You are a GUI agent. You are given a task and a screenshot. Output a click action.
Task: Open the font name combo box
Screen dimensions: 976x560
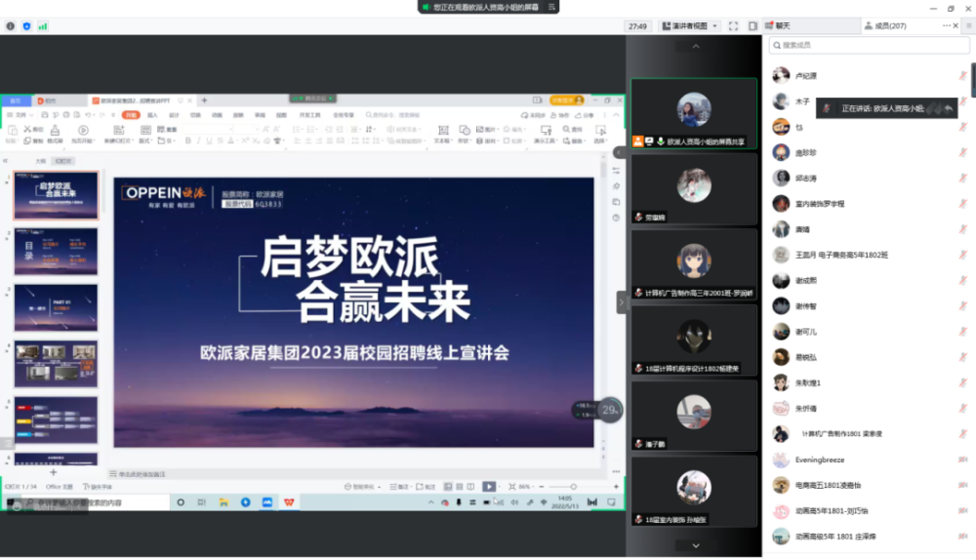pos(208,130)
